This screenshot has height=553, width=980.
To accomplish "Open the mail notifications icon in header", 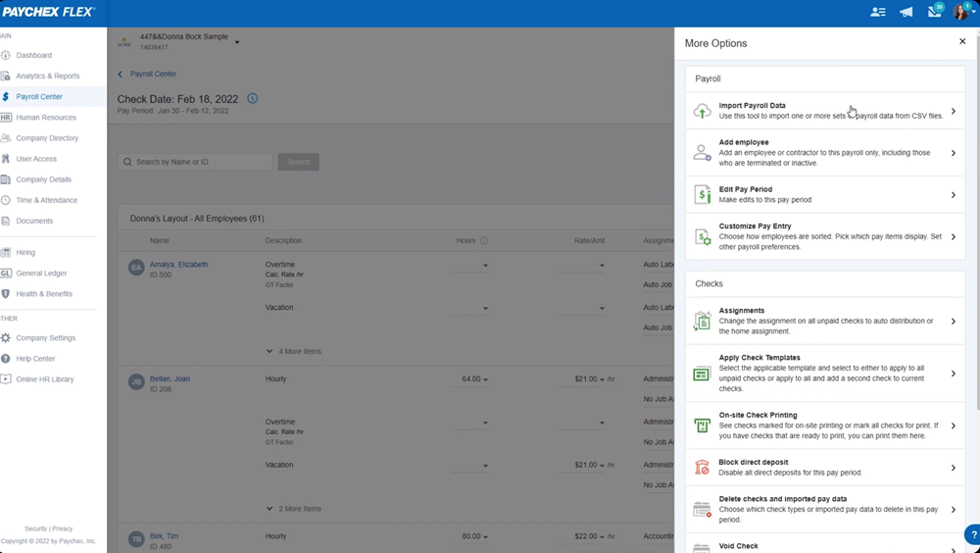I will [x=934, y=12].
